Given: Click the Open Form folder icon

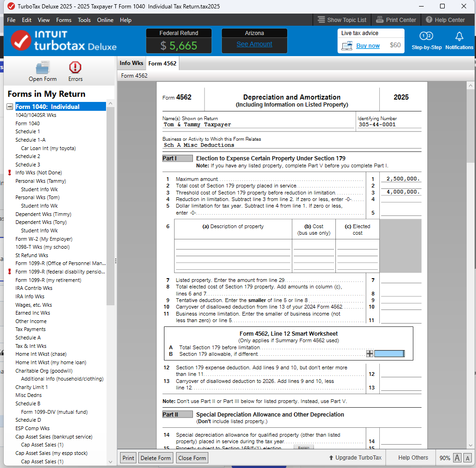Looking at the screenshot, I should click(x=43, y=67).
